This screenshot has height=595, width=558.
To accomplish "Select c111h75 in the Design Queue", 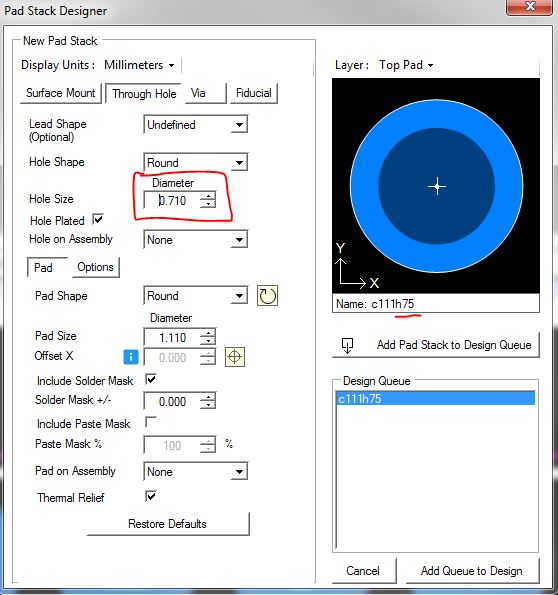I will click(x=435, y=398).
